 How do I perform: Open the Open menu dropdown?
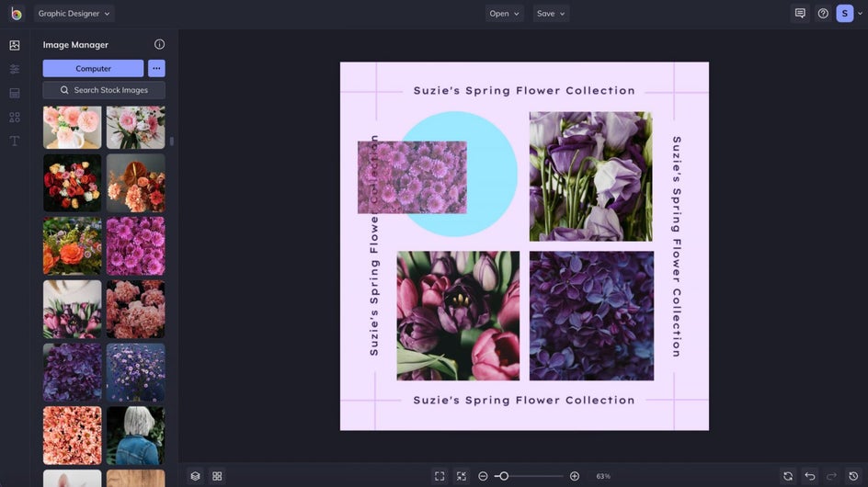click(504, 13)
